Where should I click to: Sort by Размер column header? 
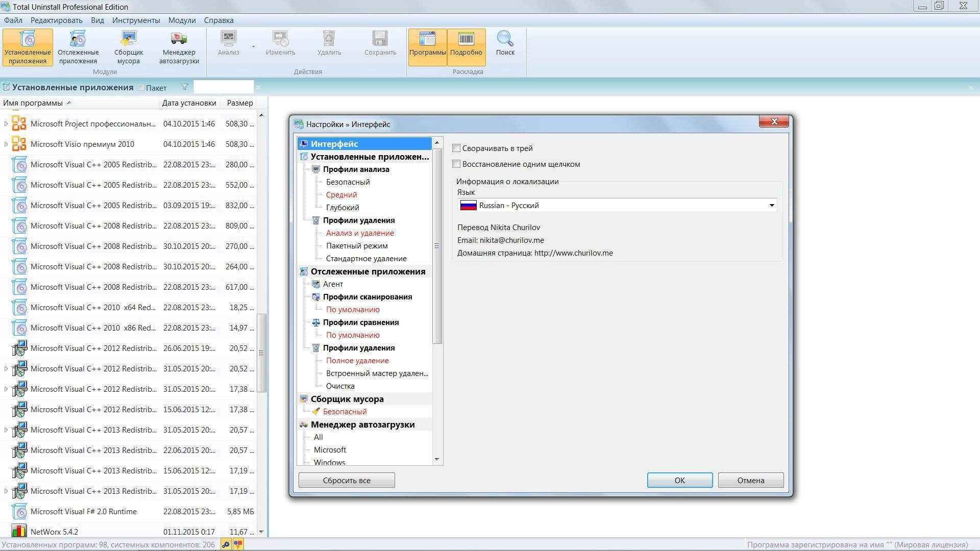tap(239, 103)
